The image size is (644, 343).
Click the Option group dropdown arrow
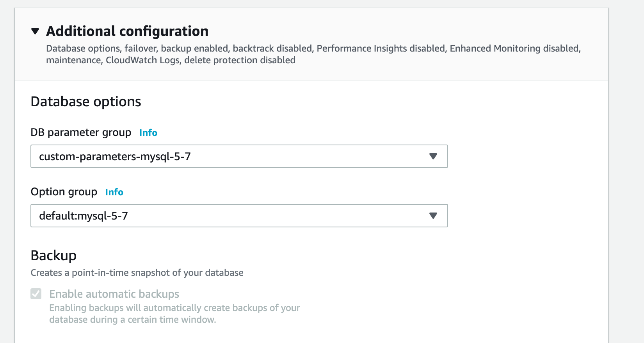point(433,216)
